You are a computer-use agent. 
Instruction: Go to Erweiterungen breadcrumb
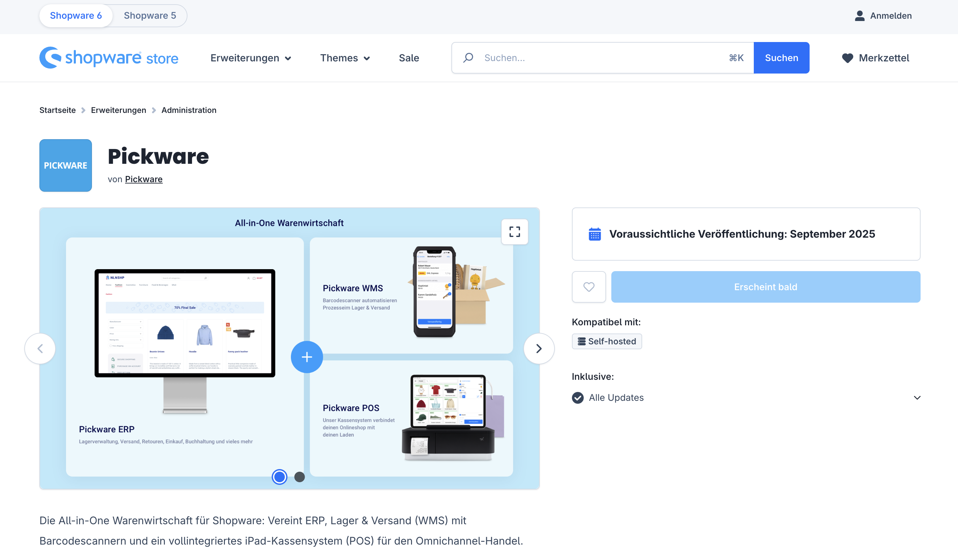point(119,110)
